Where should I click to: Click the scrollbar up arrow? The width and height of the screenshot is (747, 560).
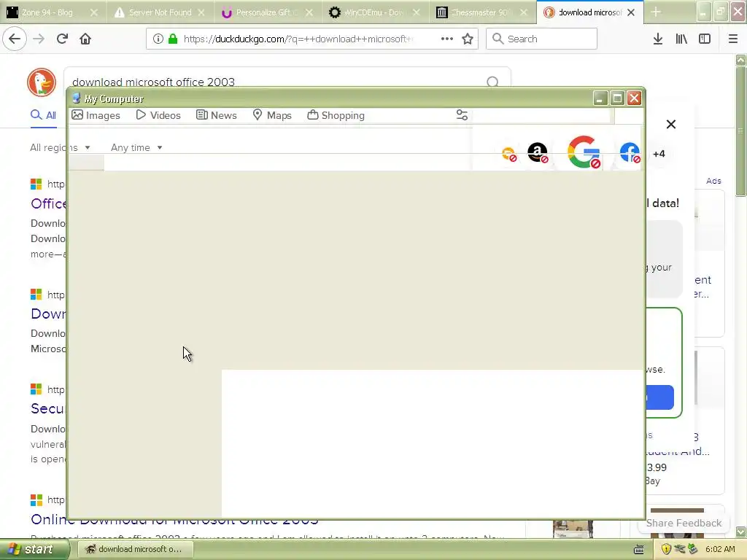coord(740,60)
